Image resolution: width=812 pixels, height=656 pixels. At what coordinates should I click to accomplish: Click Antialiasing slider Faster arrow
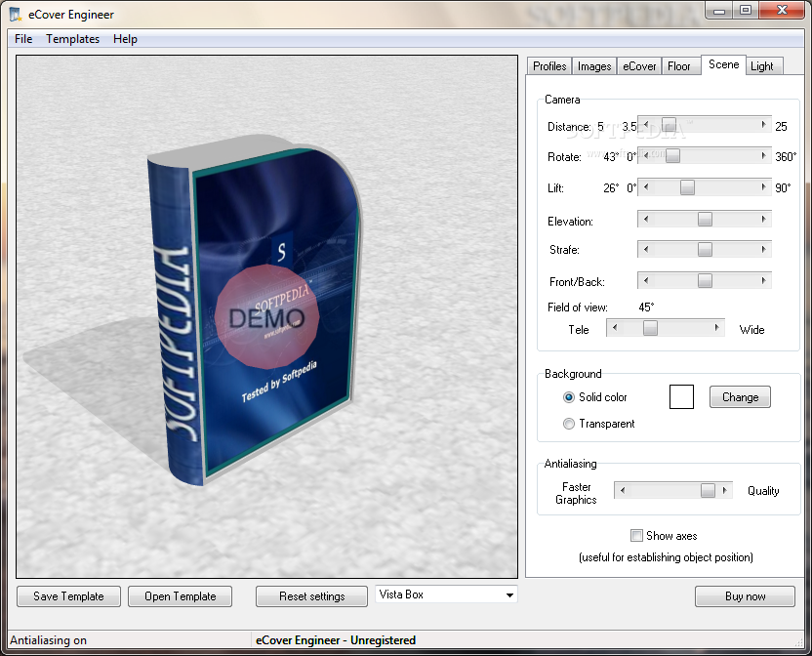[622, 490]
